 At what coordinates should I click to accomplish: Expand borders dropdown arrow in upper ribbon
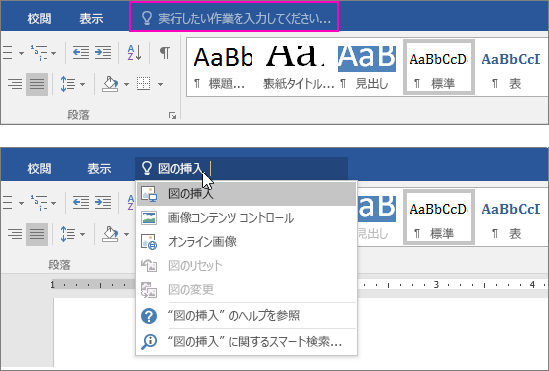coord(160,84)
